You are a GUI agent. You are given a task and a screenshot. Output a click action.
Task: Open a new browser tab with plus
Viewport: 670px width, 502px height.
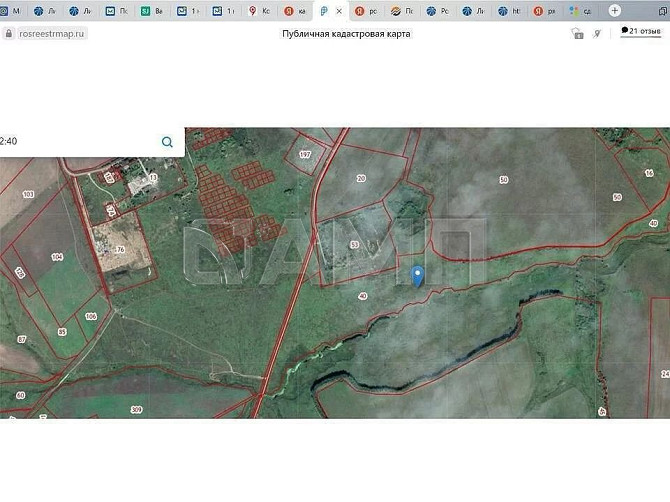click(x=614, y=11)
